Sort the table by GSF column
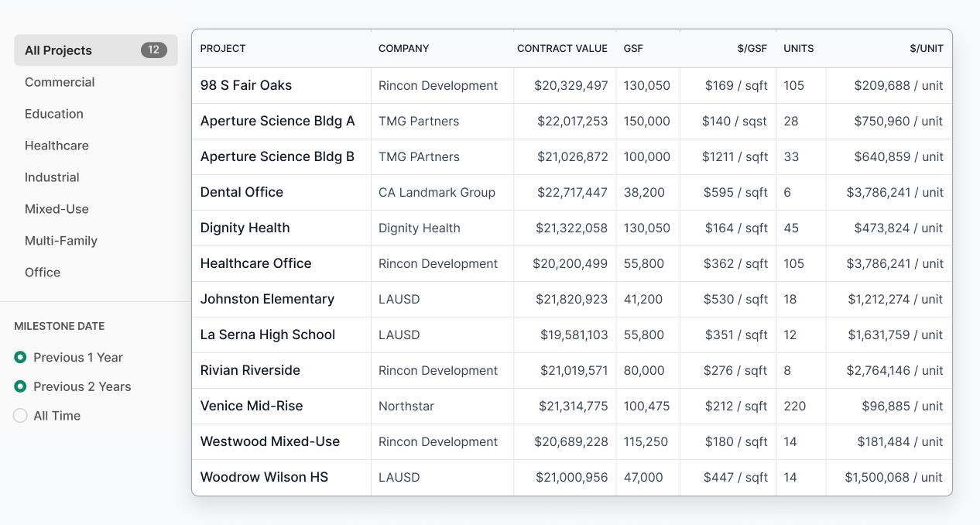This screenshot has height=525, width=980. pos(633,48)
